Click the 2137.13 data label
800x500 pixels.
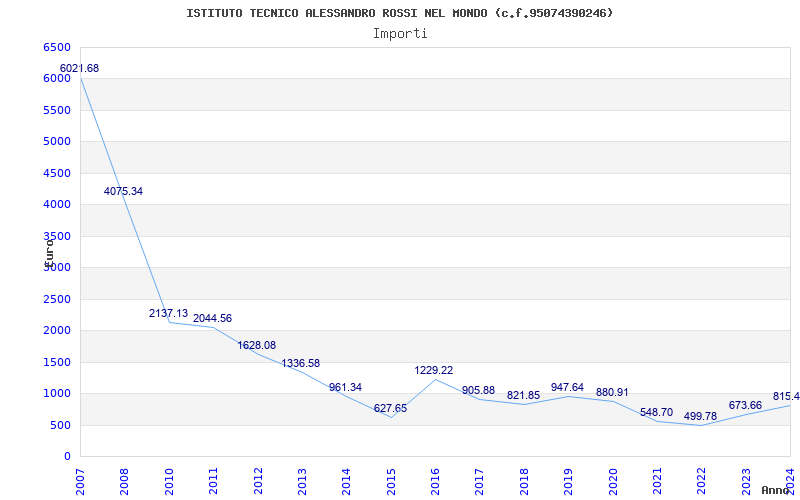(x=168, y=313)
